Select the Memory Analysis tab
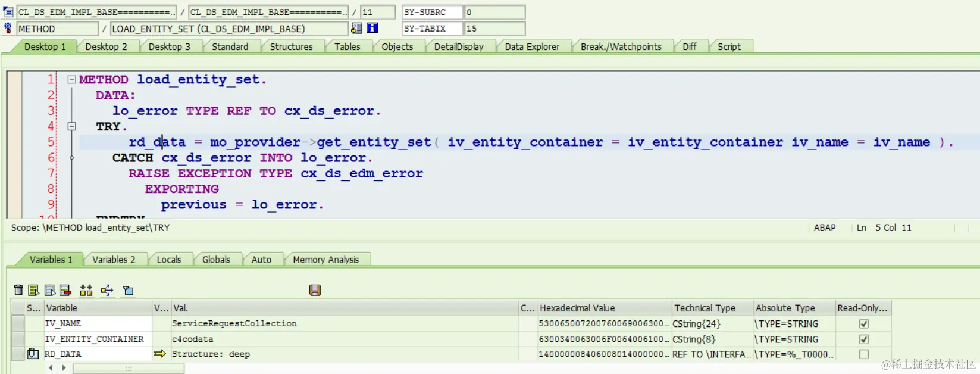 click(x=325, y=260)
